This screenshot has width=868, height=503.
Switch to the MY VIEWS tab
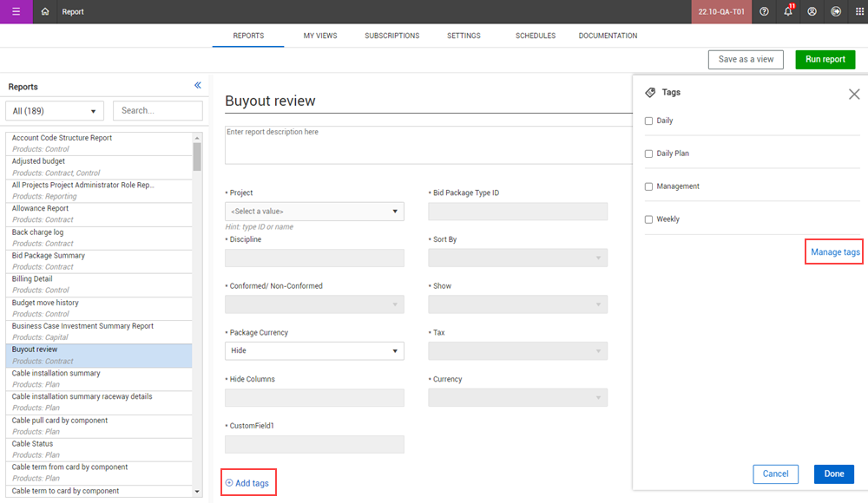tap(320, 36)
